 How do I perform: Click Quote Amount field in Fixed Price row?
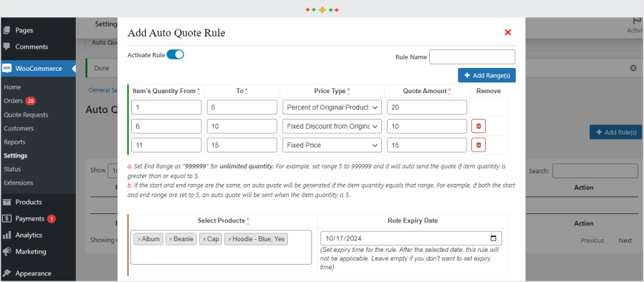pos(427,145)
